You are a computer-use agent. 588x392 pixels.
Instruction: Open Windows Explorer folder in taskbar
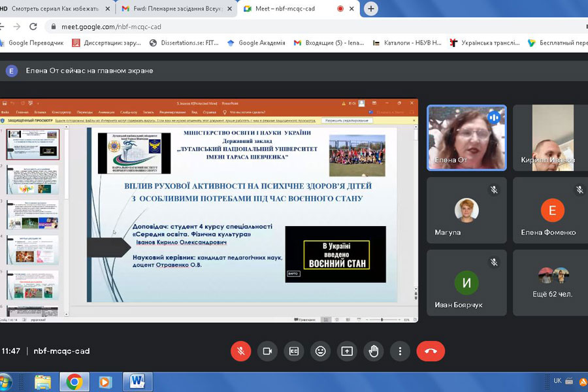pyautogui.click(x=43, y=381)
